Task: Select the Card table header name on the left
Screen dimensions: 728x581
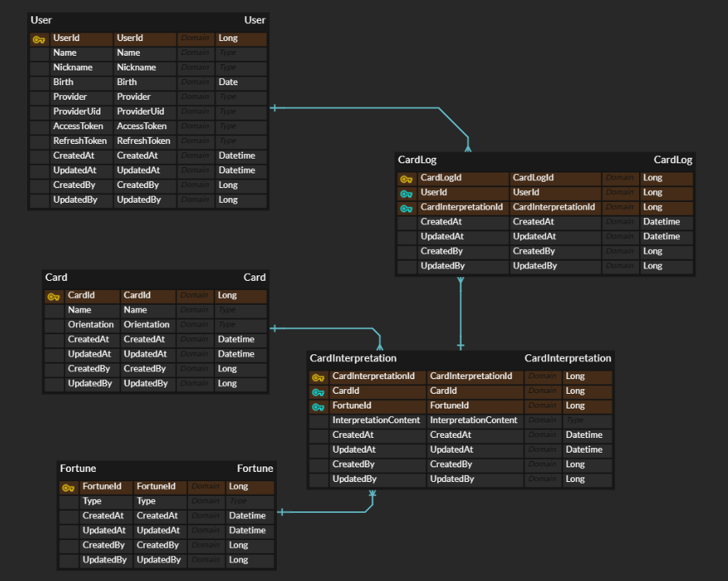Action: pyautogui.click(x=56, y=277)
